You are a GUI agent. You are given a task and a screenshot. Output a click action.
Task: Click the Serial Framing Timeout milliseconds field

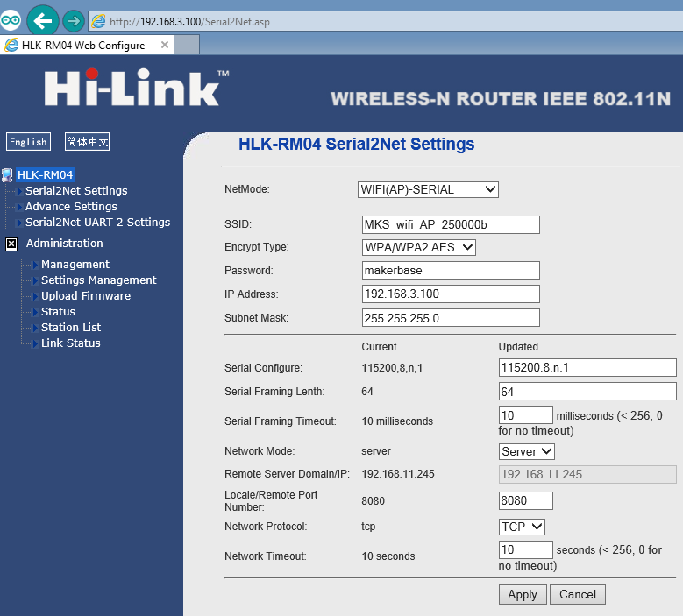[x=526, y=415]
